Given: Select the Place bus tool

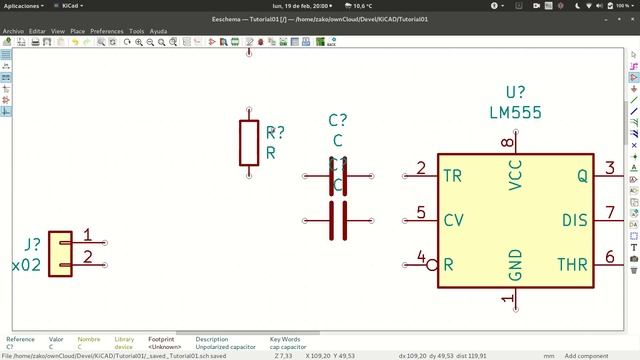Looking at the screenshot, I should pos(634,111).
